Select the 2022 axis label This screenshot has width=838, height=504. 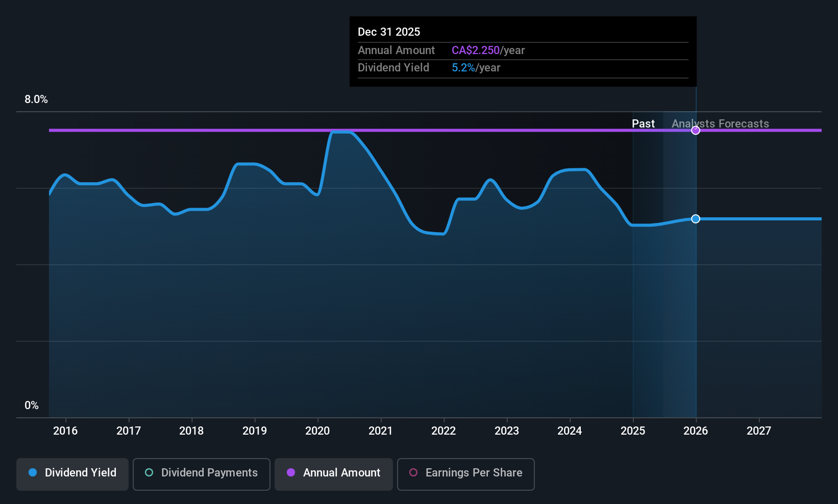(x=443, y=431)
